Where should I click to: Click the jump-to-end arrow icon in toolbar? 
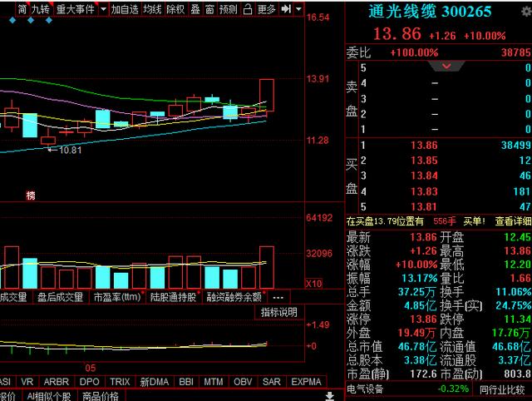286,9
